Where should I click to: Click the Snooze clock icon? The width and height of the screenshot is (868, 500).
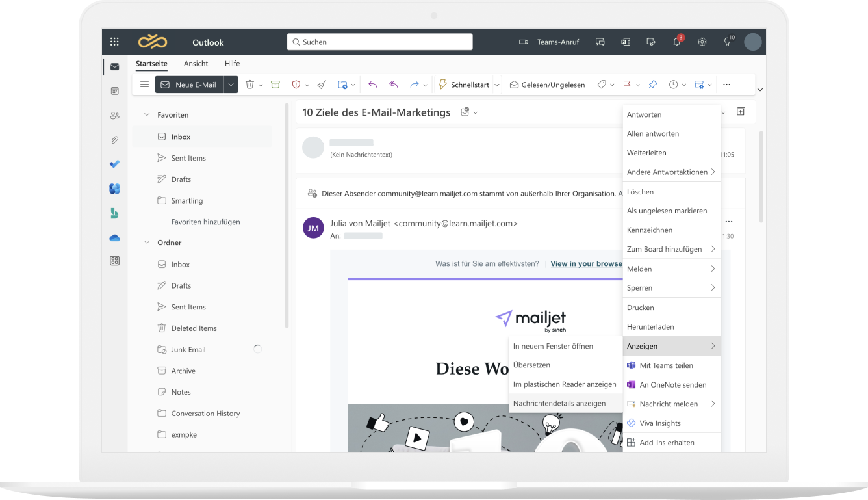[673, 85]
